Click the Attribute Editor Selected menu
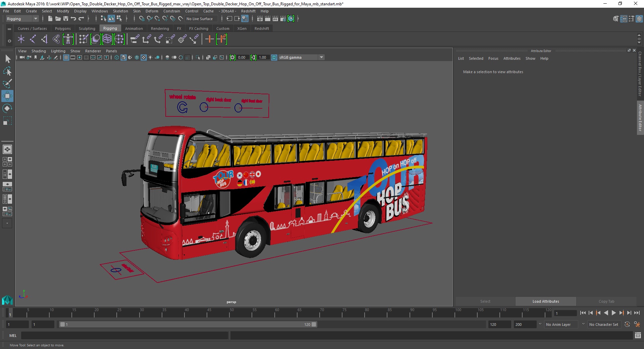The height and width of the screenshot is (349, 644). tap(476, 58)
